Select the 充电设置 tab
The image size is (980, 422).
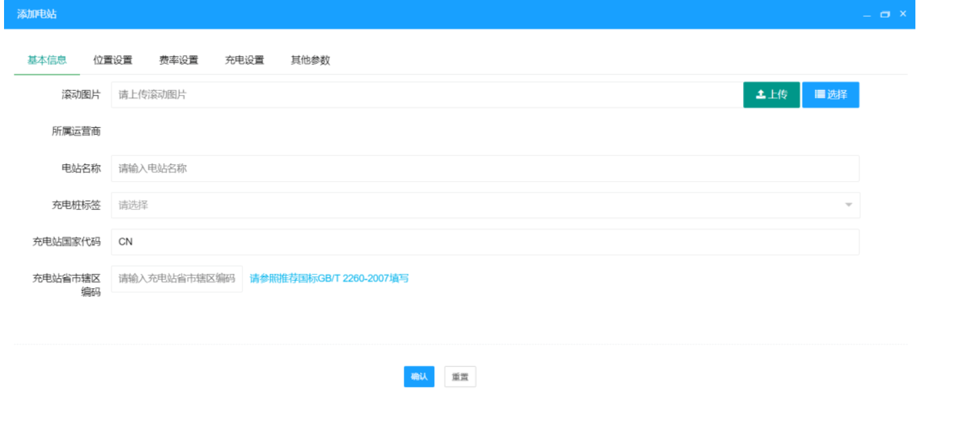(x=244, y=60)
